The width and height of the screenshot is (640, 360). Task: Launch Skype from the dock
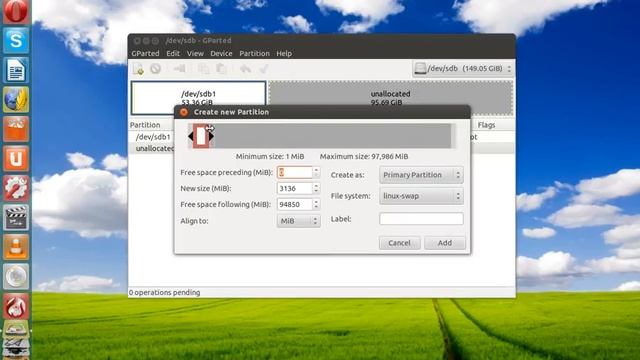tap(16, 40)
